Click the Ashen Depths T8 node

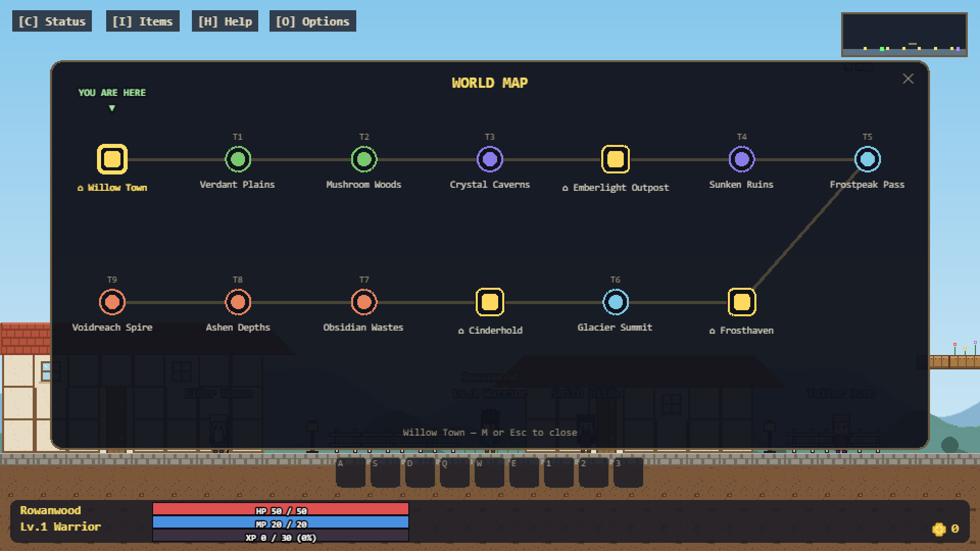pyautogui.click(x=238, y=302)
